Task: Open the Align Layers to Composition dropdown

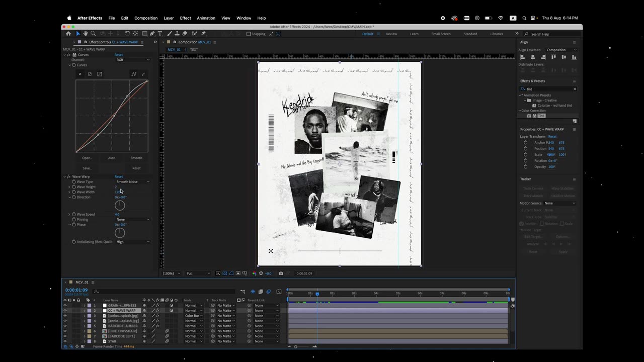Action: (561, 50)
